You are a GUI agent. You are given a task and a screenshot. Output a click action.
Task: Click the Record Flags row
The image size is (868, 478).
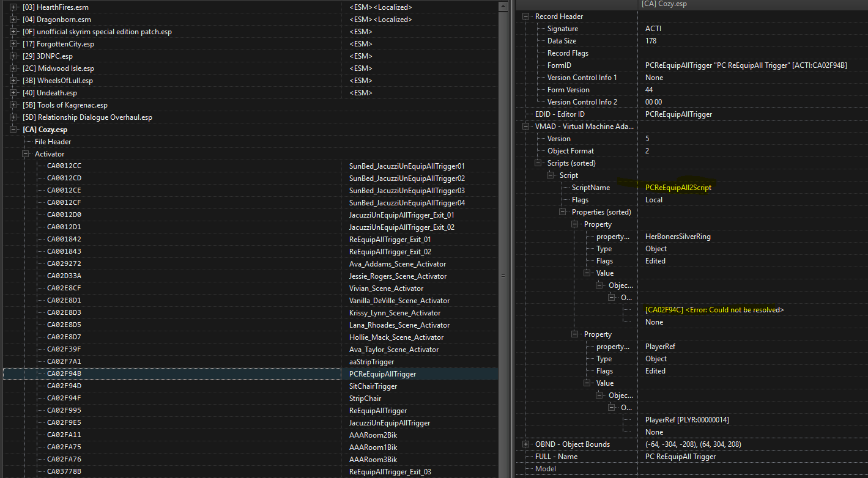[568, 53]
